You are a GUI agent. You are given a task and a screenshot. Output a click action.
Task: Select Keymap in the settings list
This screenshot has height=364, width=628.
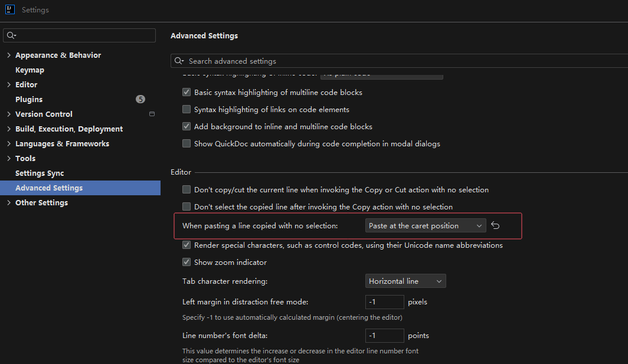pyautogui.click(x=30, y=70)
